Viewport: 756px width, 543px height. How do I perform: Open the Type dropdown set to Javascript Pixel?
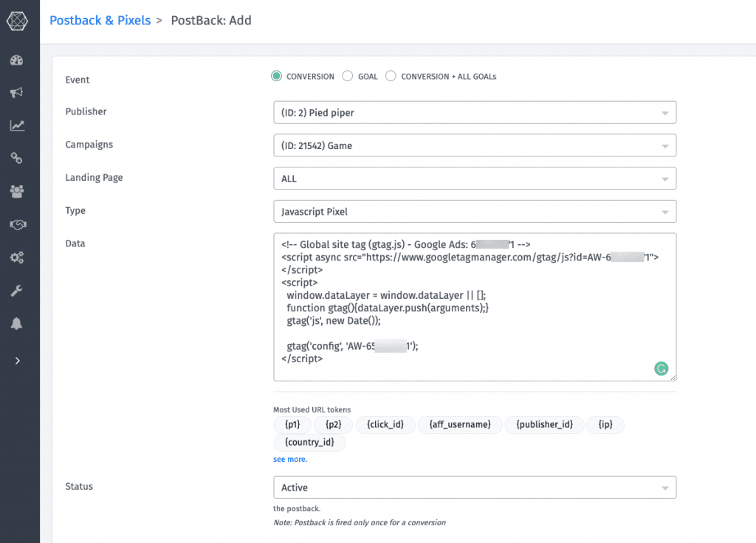(475, 212)
